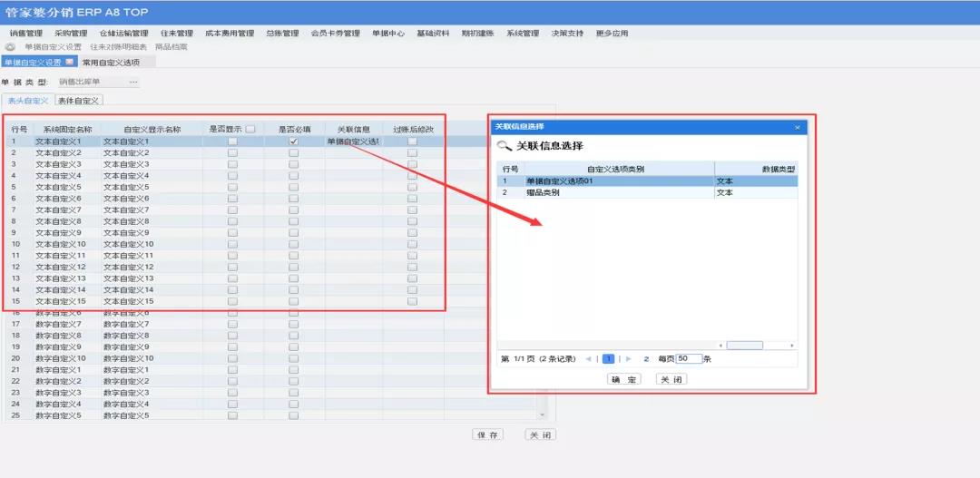Click the 每页 records-per-page input field
Image resolution: width=980 pixels, height=478 pixels.
point(689,359)
